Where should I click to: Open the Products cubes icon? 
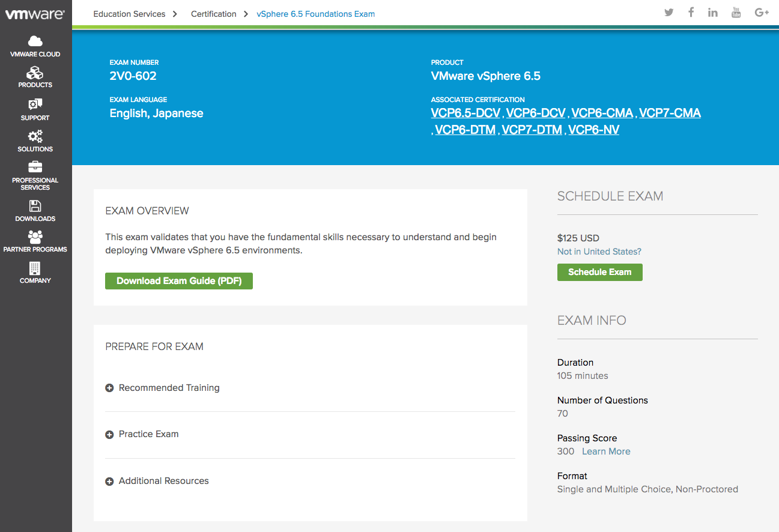click(35, 73)
